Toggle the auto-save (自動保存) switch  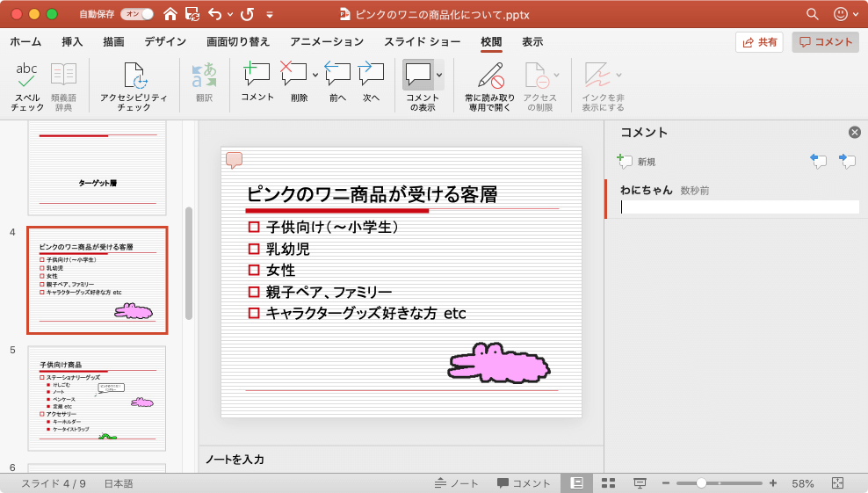tap(136, 14)
